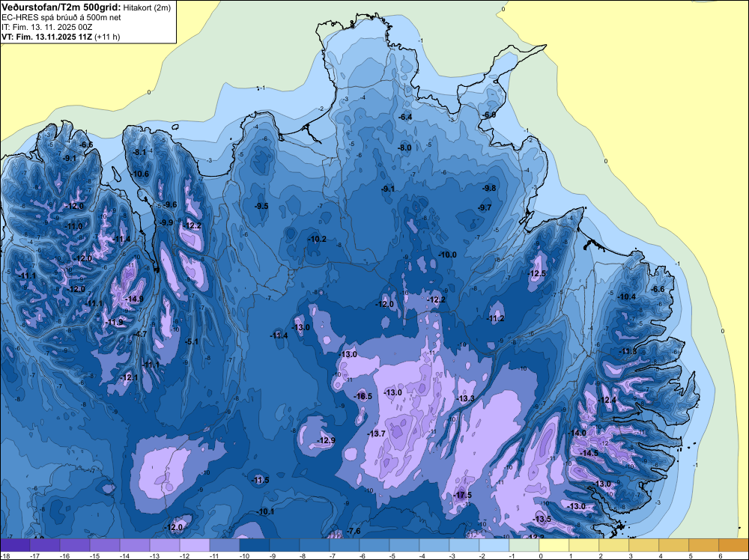Click the -5 legend color swatch

tap(404, 545)
